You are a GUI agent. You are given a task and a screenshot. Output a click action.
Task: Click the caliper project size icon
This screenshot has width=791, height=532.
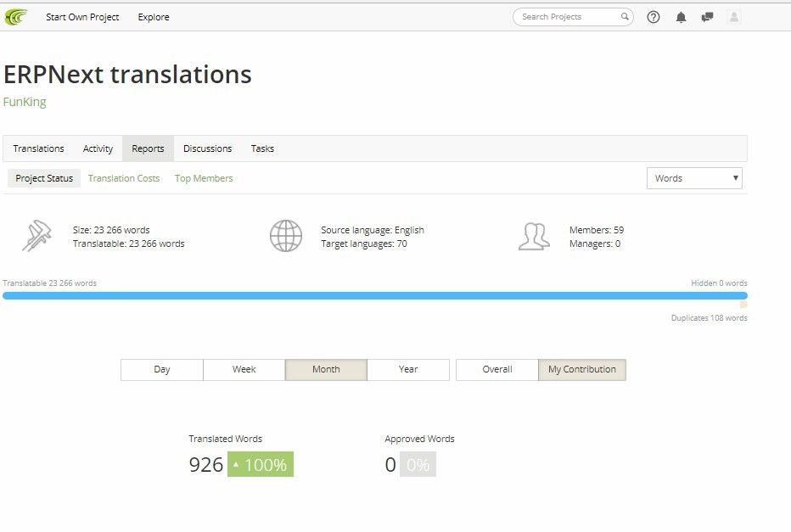tap(36, 236)
